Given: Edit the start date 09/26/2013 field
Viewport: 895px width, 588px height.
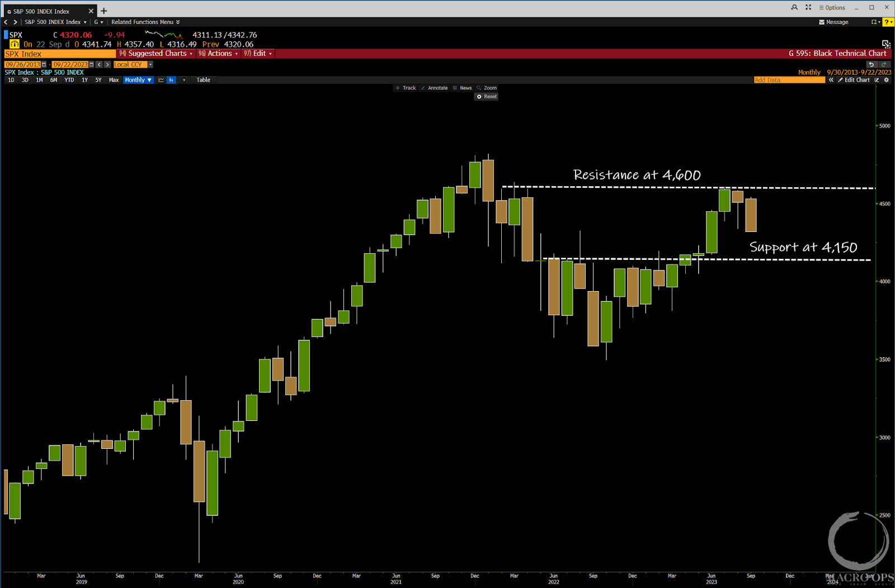Looking at the screenshot, I should click(x=23, y=64).
